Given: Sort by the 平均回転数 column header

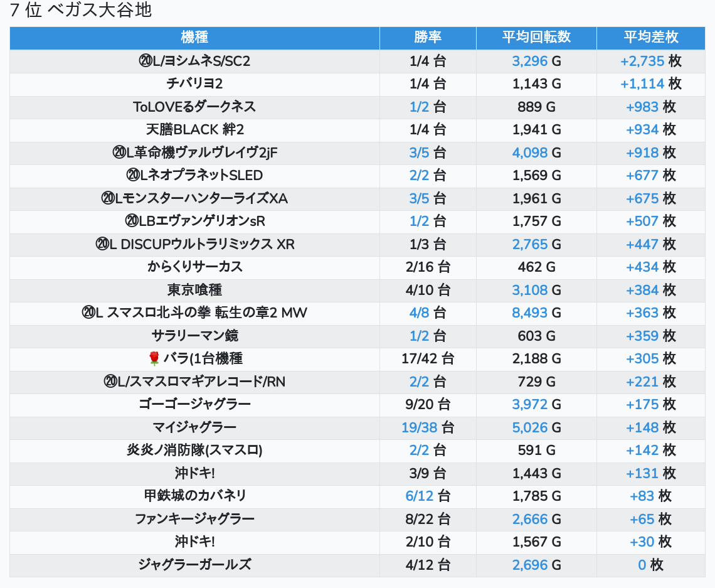Looking at the screenshot, I should click(x=536, y=38).
